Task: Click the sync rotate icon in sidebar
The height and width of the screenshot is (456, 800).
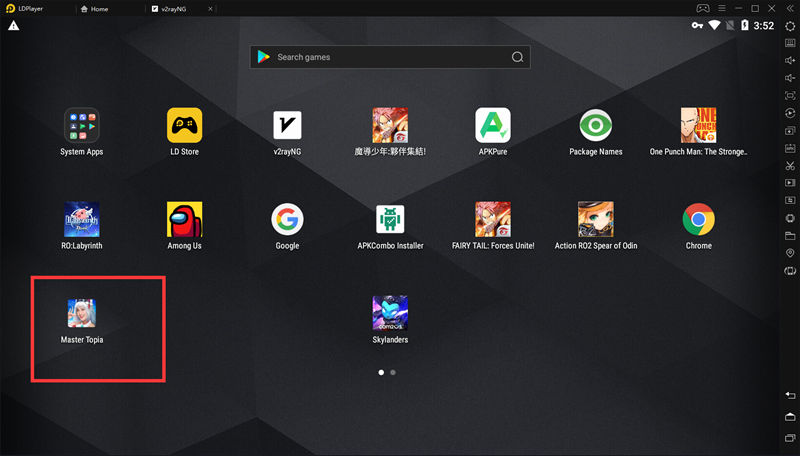Action: coord(790,113)
